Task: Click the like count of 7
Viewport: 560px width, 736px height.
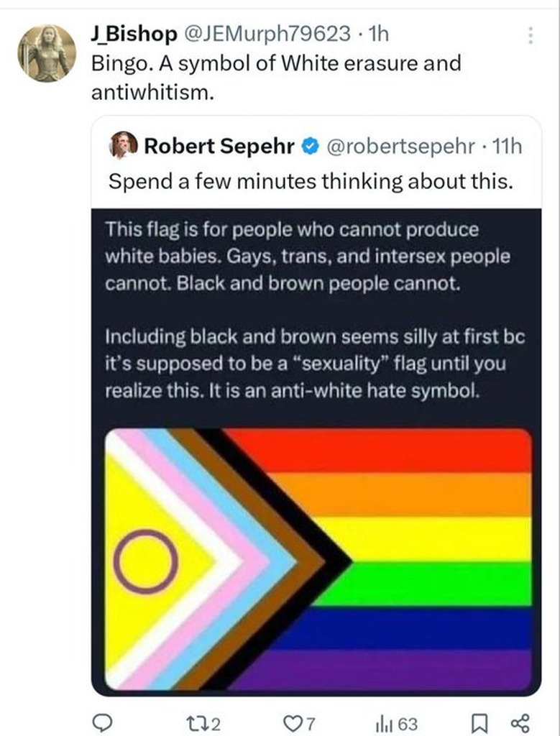Action: (x=311, y=723)
